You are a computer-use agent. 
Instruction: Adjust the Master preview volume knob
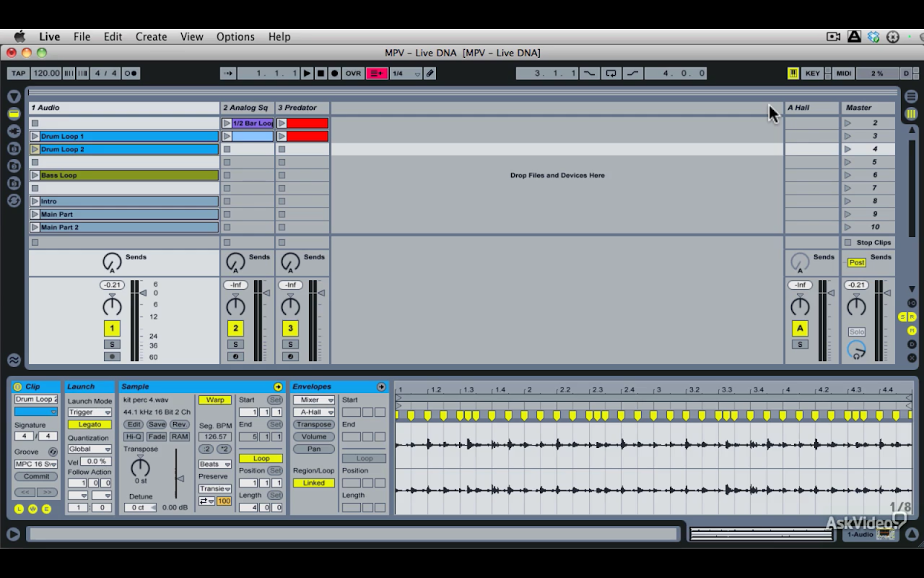856,350
